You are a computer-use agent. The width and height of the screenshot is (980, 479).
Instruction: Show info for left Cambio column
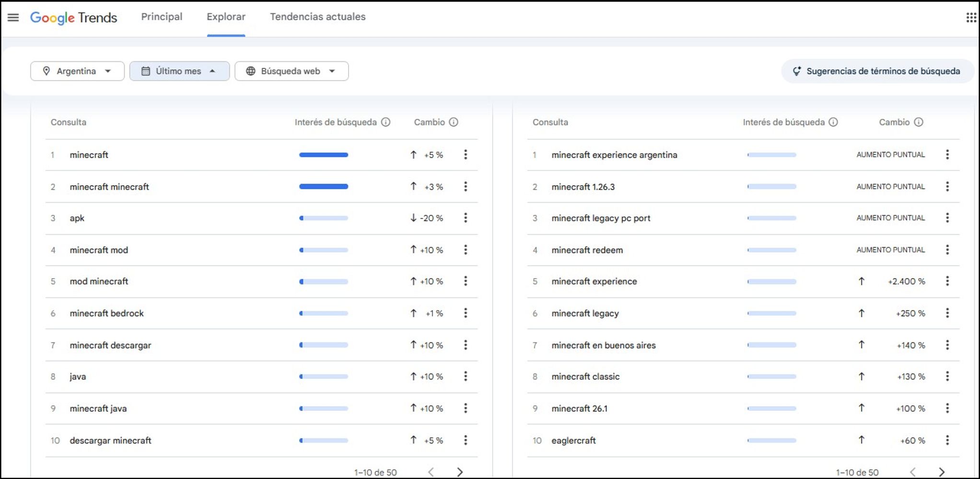[454, 122]
